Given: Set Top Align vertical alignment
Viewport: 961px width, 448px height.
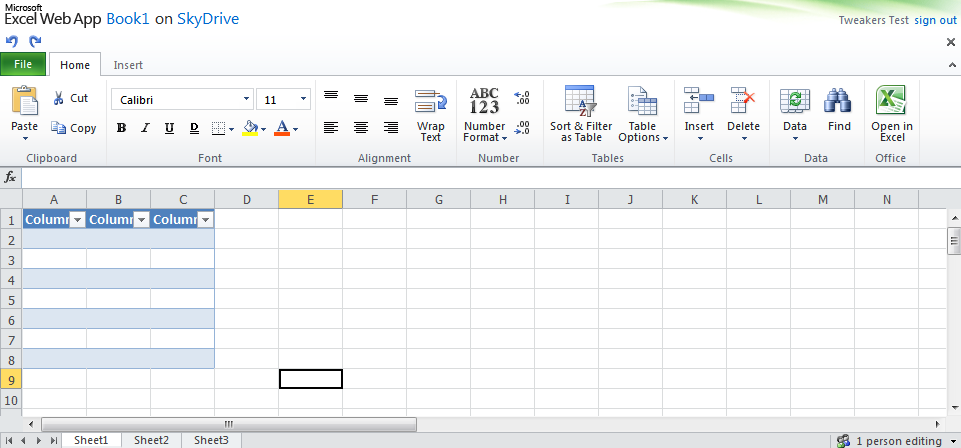Looking at the screenshot, I should pyautogui.click(x=331, y=95).
